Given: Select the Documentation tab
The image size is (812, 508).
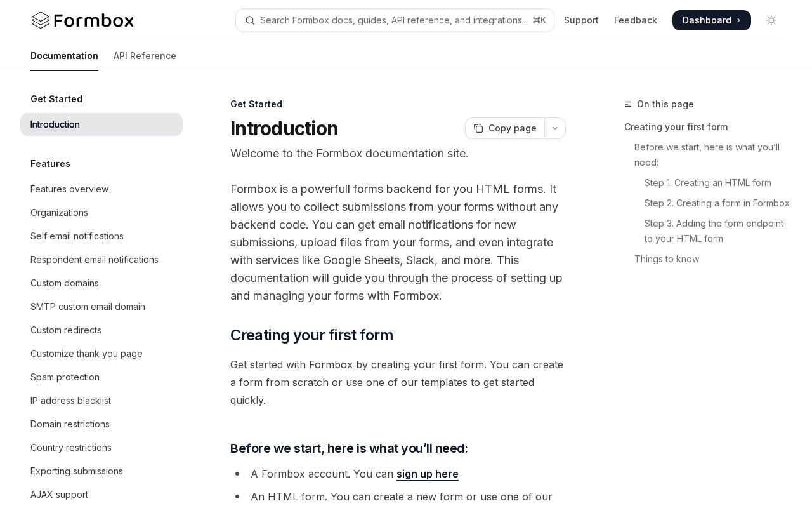Looking at the screenshot, I should point(64,56).
